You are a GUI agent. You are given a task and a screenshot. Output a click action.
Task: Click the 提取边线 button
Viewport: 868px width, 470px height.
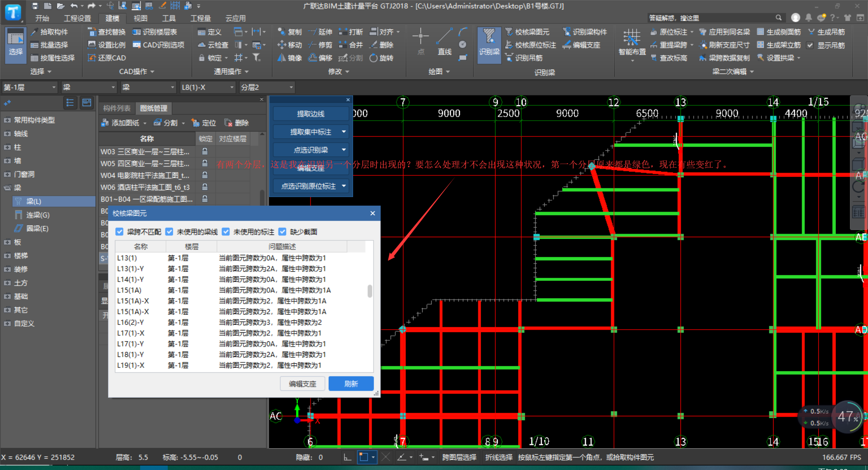311,114
